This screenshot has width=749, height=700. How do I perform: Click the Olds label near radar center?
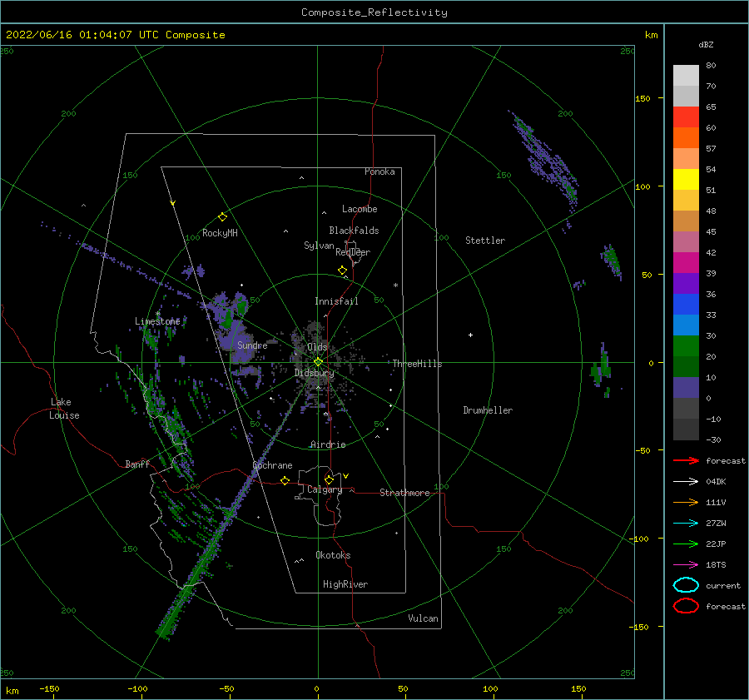tap(317, 347)
